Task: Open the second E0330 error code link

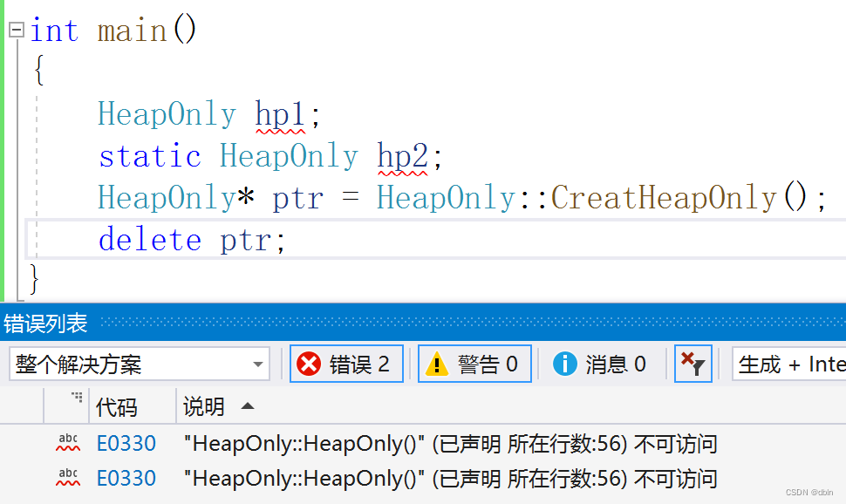Action: (x=126, y=478)
